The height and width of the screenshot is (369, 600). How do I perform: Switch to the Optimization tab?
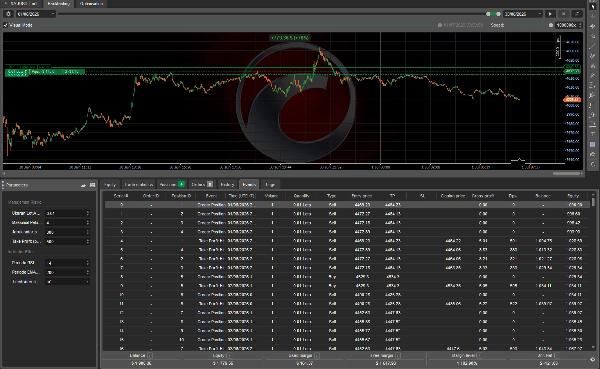coord(91,4)
